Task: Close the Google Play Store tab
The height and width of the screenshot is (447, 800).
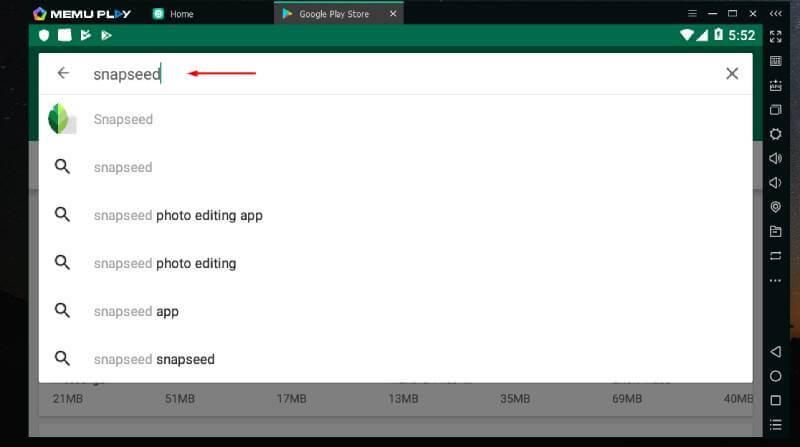Action: (393, 14)
